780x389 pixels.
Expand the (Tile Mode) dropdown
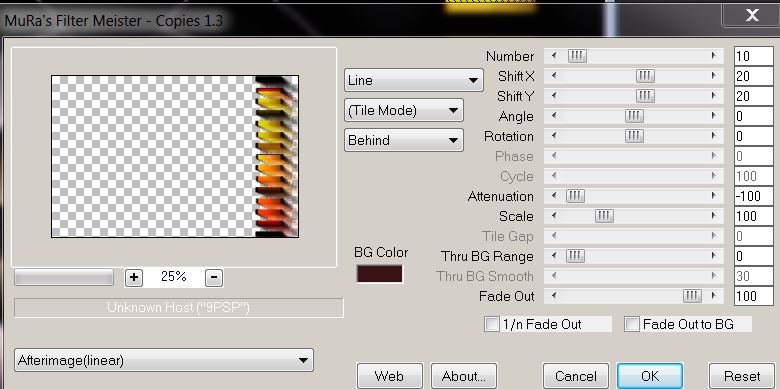[403, 110]
